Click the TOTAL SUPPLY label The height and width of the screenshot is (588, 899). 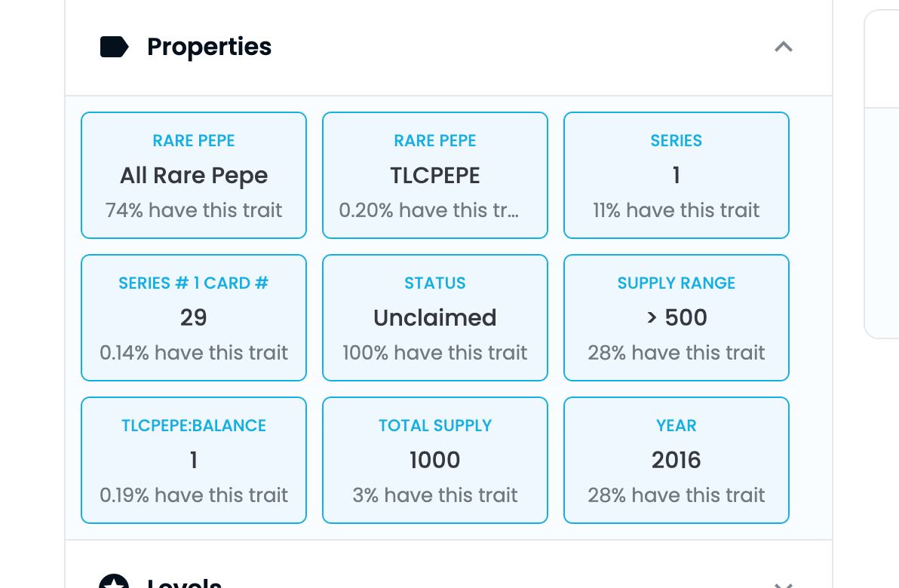[435, 425]
